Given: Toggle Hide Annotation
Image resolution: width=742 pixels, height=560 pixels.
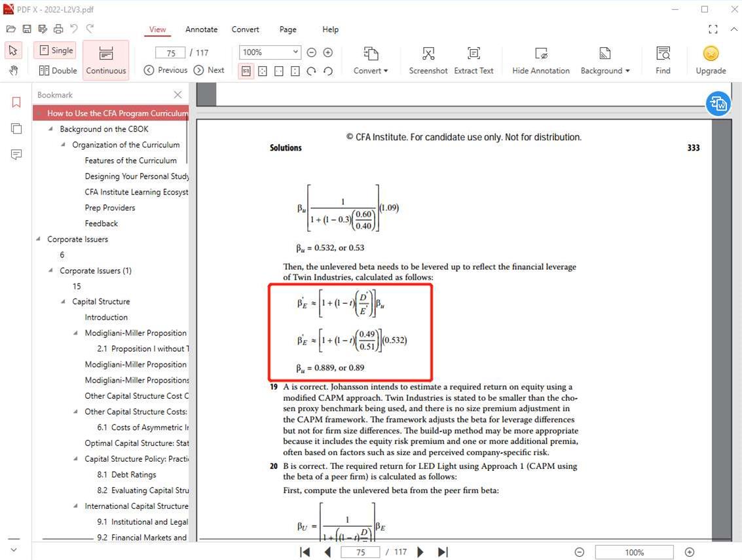Looking at the screenshot, I should click(540, 54).
